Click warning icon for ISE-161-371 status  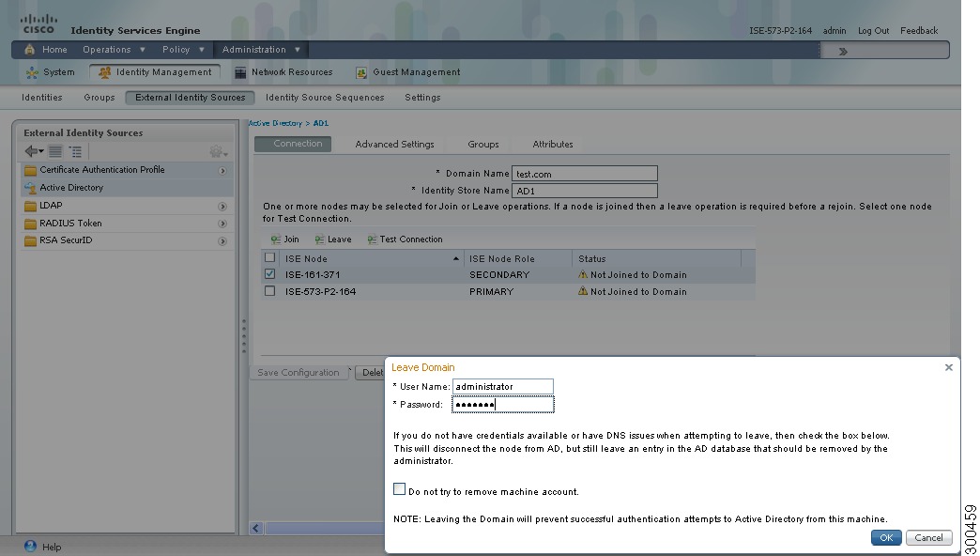point(583,274)
